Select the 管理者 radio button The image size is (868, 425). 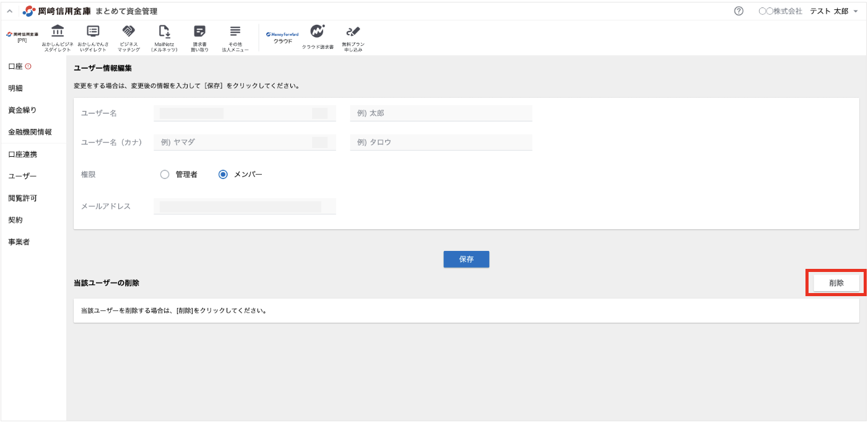[x=165, y=175]
